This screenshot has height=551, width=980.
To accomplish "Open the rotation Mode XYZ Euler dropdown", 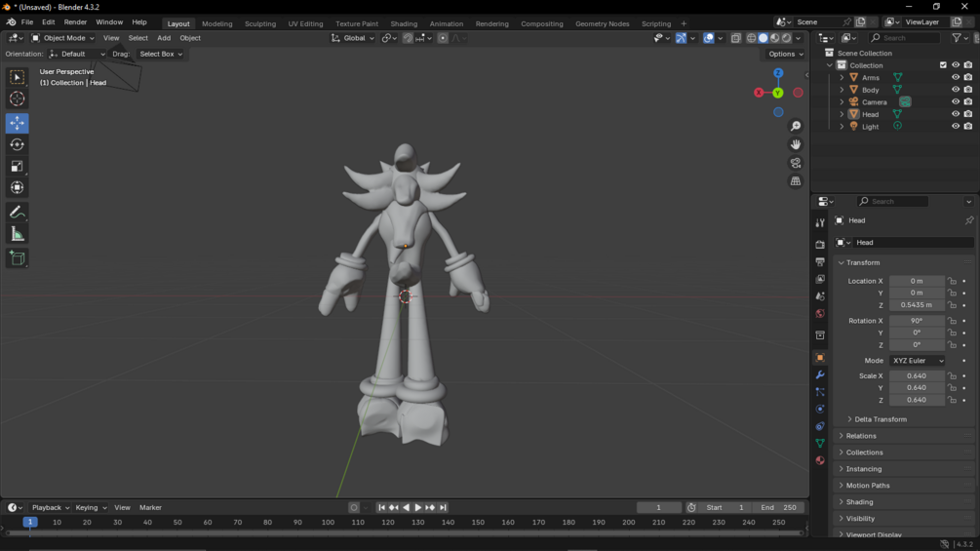I will (x=917, y=361).
